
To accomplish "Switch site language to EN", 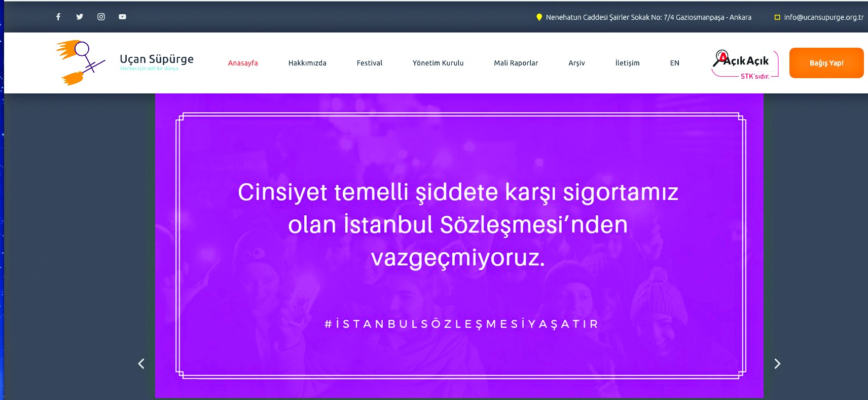I will coord(674,63).
